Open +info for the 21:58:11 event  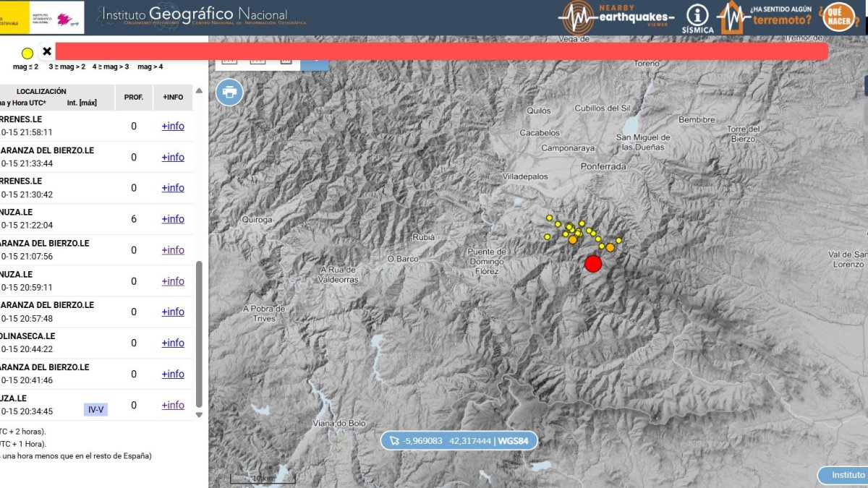pos(173,126)
